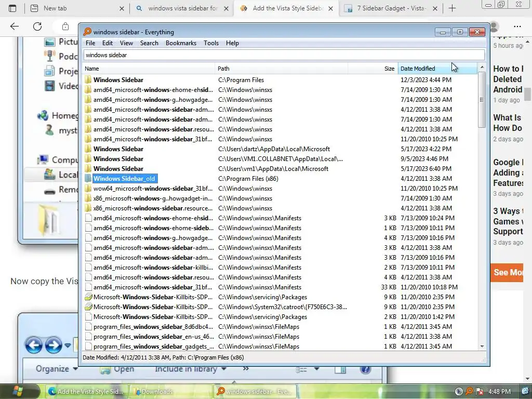
Task: Click the Organize dropdown in the webpage screenshot
Action: click(x=56, y=369)
